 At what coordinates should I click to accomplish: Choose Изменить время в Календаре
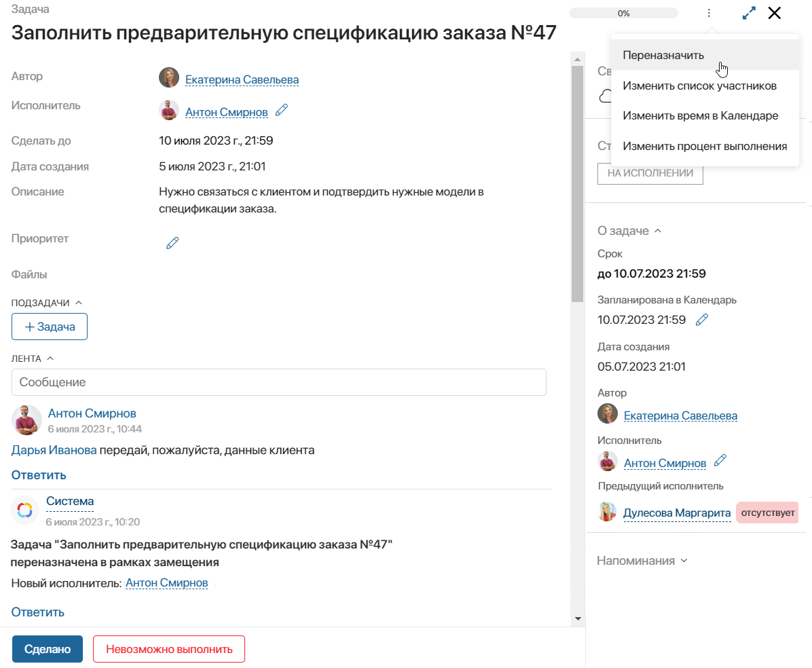705,116
